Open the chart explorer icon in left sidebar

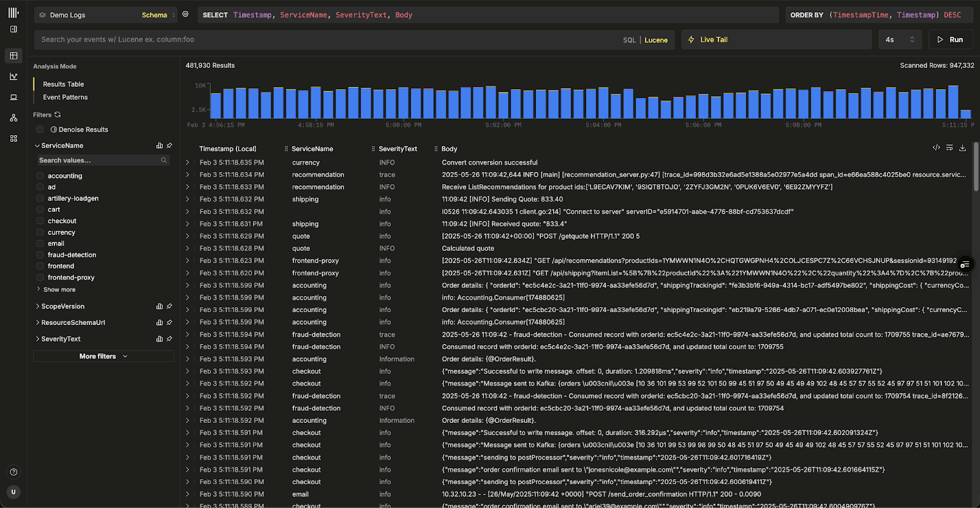(x=13, y=77)
